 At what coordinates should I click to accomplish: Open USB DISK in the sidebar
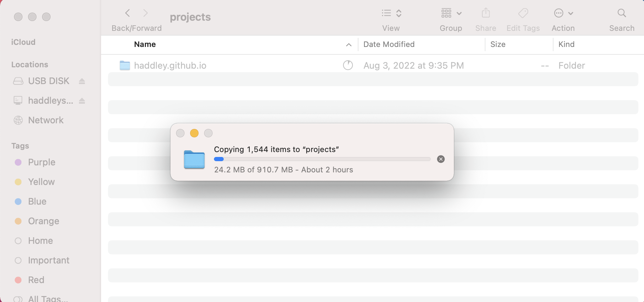tap(48, 81)
